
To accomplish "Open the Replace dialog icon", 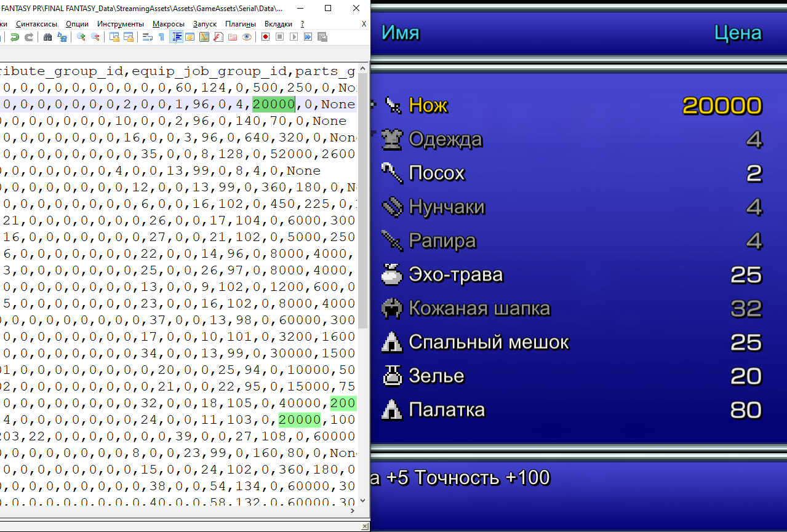I will click(62, 37).
